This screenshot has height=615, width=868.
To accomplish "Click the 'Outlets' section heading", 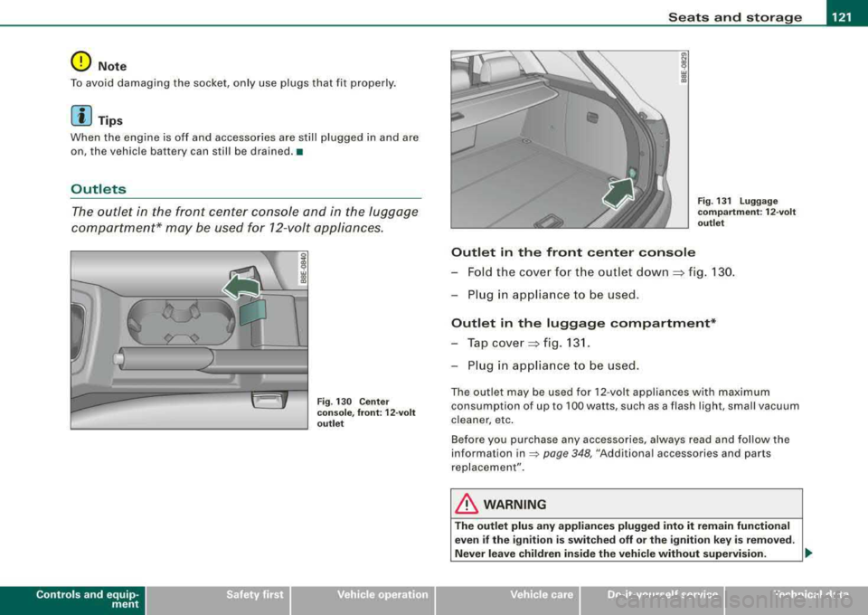I will coord(99,189).
